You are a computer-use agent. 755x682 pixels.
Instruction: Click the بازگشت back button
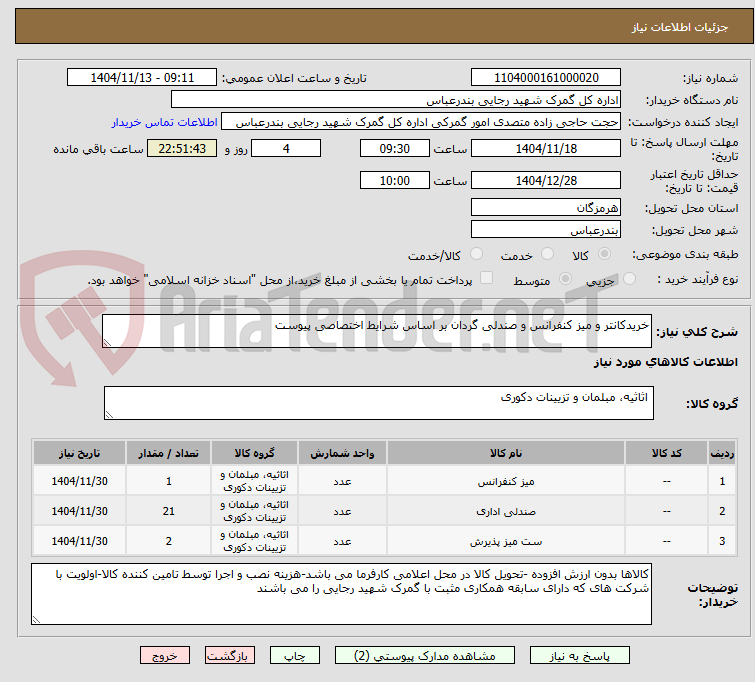(230, 656)
